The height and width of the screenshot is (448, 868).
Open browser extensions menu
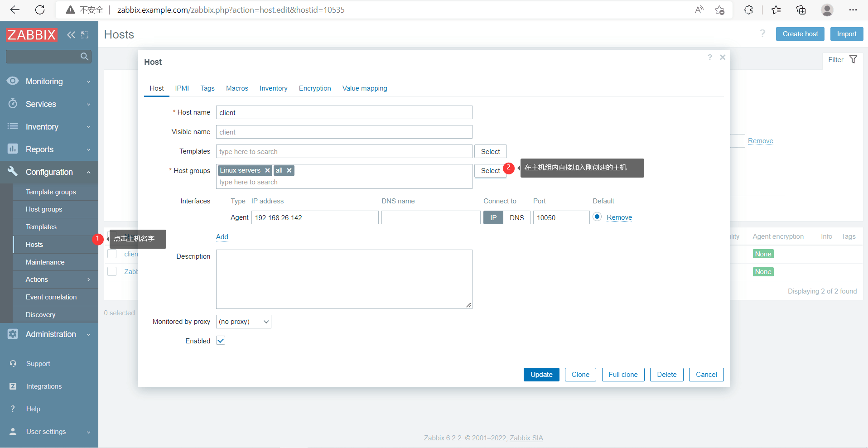coord(748,10)
